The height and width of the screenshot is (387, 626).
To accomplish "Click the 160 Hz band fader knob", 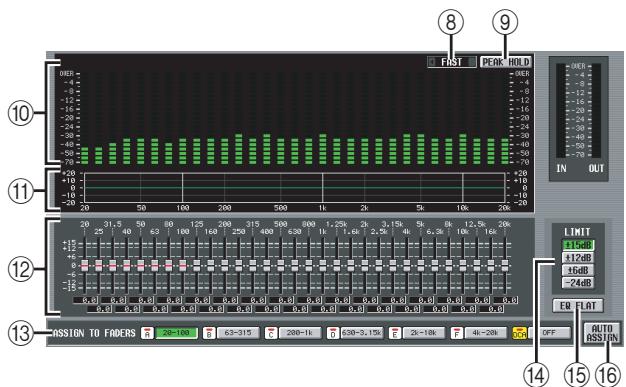I will coord(211,266).
